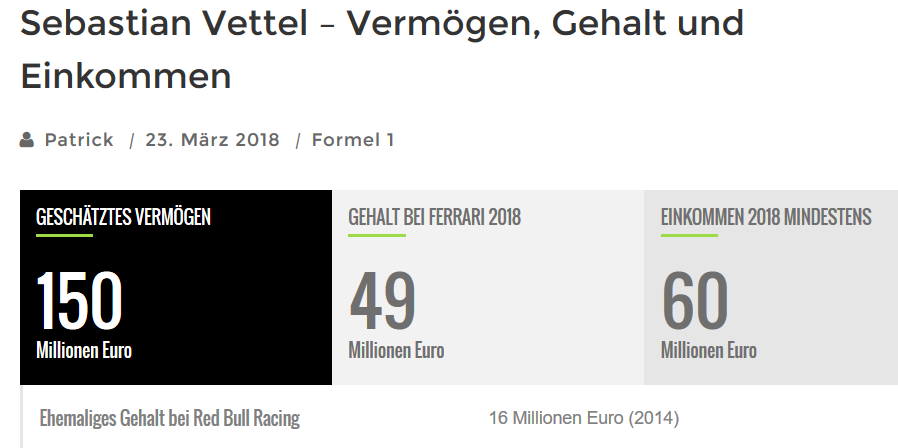Select the Einkommen 2018 Mindestens heading
The width and height of the screenshot is (898, 448).
(x=766, y=217)
